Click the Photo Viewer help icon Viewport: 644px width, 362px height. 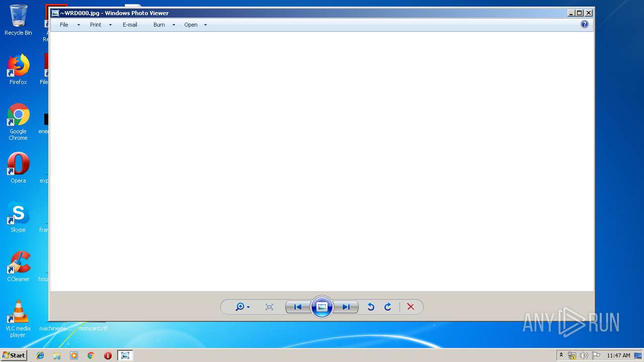(x=584, y=24)
